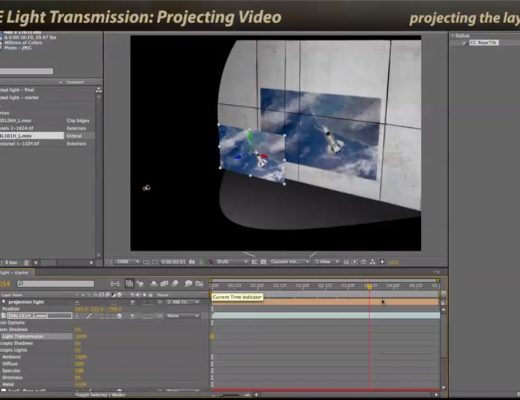Click the Fast Previews icon
The height and width of the screenshot is (400, 520).
tap(355, 262)
